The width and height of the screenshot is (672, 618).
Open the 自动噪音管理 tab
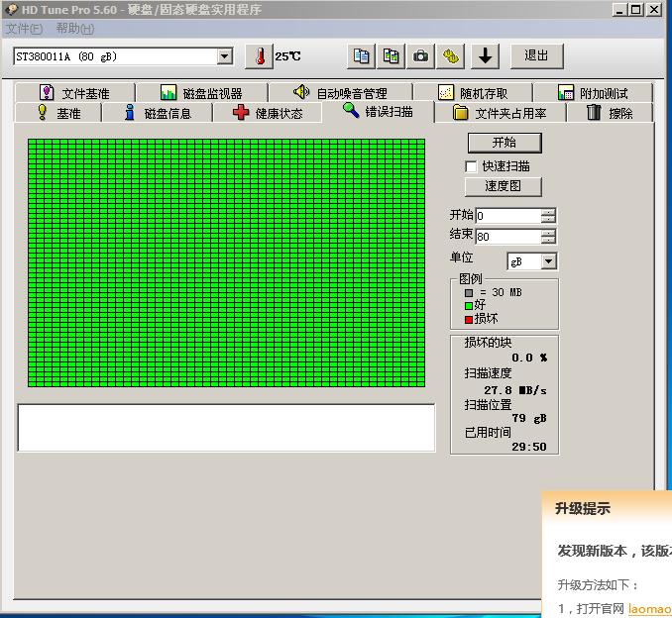[340, 92]
